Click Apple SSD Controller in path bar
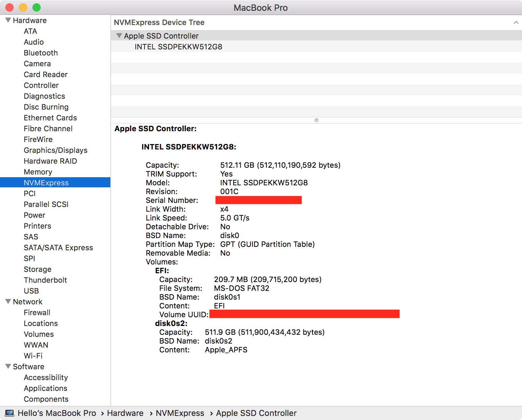This screenshot has width=522, height=420. coord(256,413)
